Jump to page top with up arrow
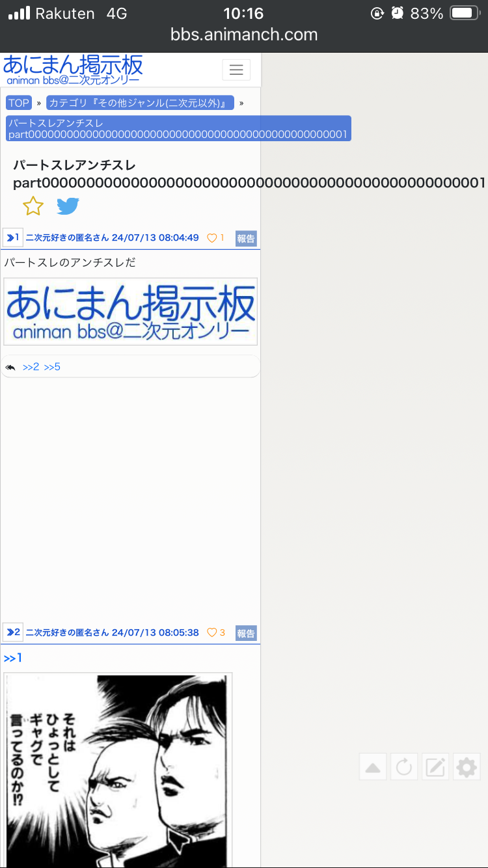 tap(373, 768)
